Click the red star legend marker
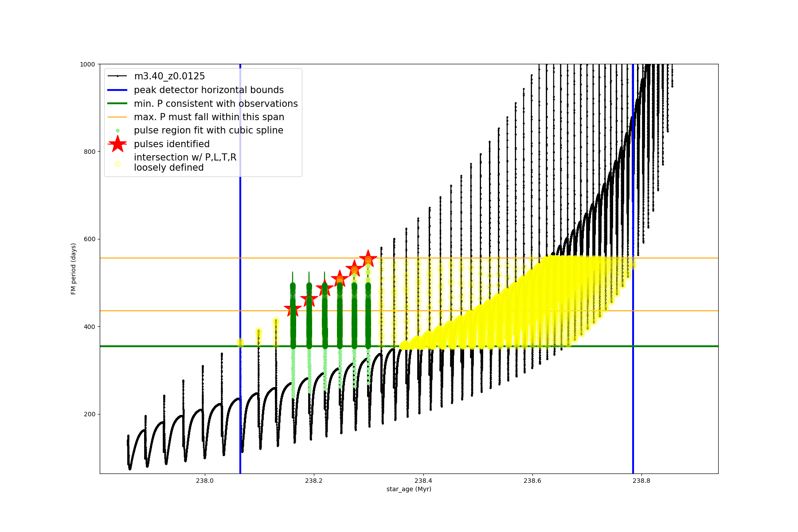 pos(117,144)
